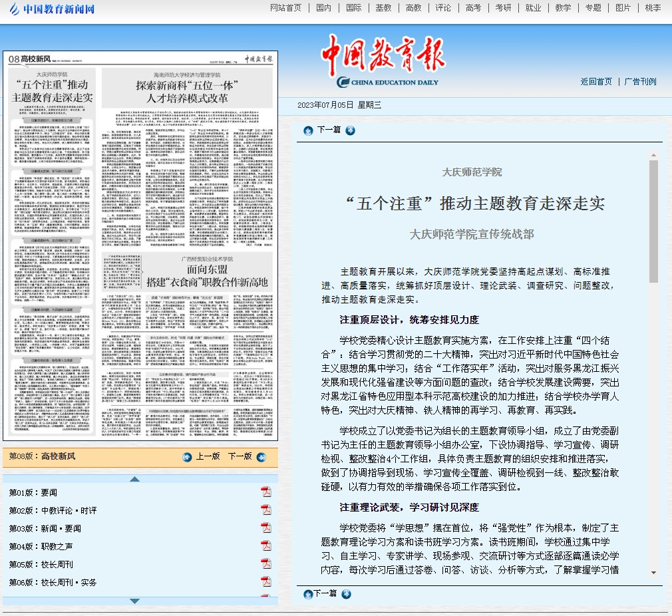Go to the 教学 section

563,8
